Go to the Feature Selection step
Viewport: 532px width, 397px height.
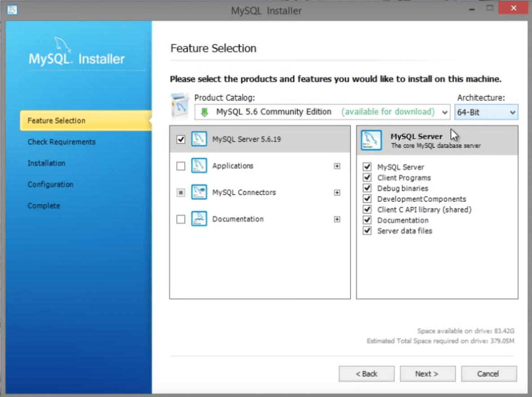(x=86, y=121)
